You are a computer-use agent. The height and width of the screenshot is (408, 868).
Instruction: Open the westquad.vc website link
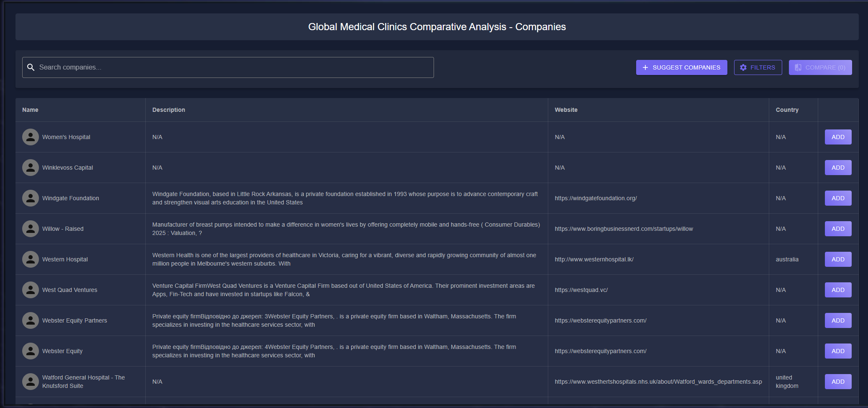click(x=581, y=290)
